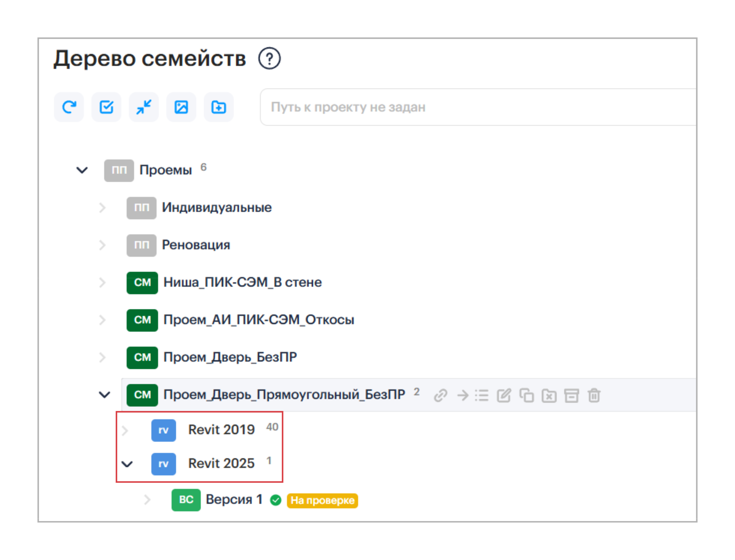Click the rv badge of Revit 2019
Image resolution: width=735 pixels, height=560 pixels.
[x=164, y=430]
